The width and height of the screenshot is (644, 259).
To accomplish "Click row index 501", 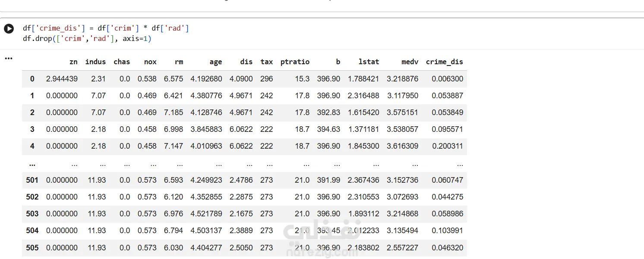I will 32,180.
